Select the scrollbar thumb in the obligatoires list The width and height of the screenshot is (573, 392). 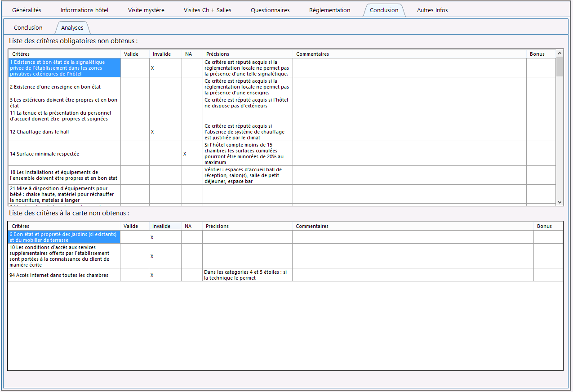tap(560, 67)
